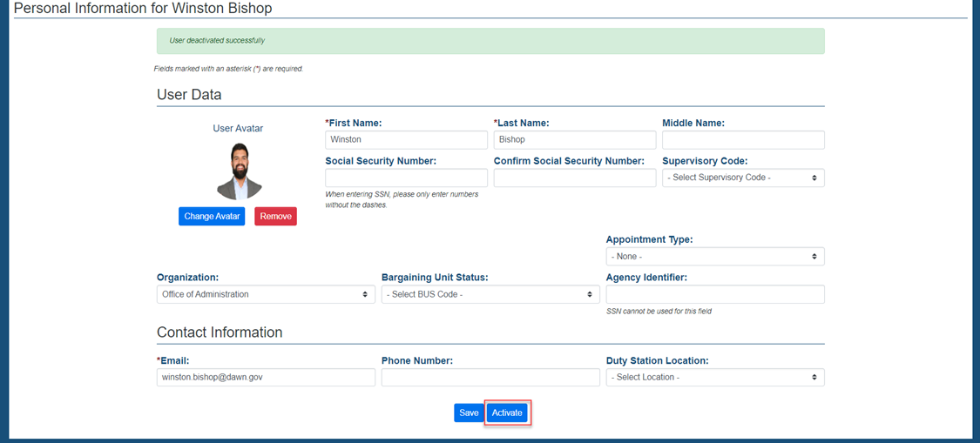The image size is (980, 443).
Task: Remove the user avatar
Action: coord(275,216)
